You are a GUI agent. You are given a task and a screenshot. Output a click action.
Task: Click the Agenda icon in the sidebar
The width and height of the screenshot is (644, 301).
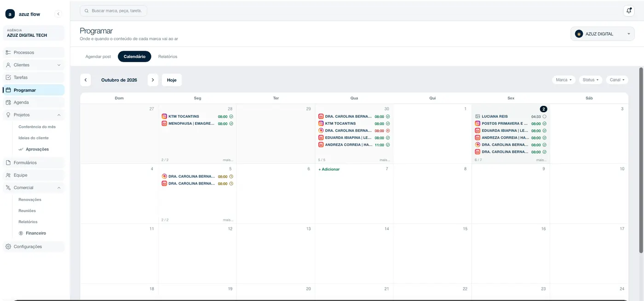click(x=8, y=102)
